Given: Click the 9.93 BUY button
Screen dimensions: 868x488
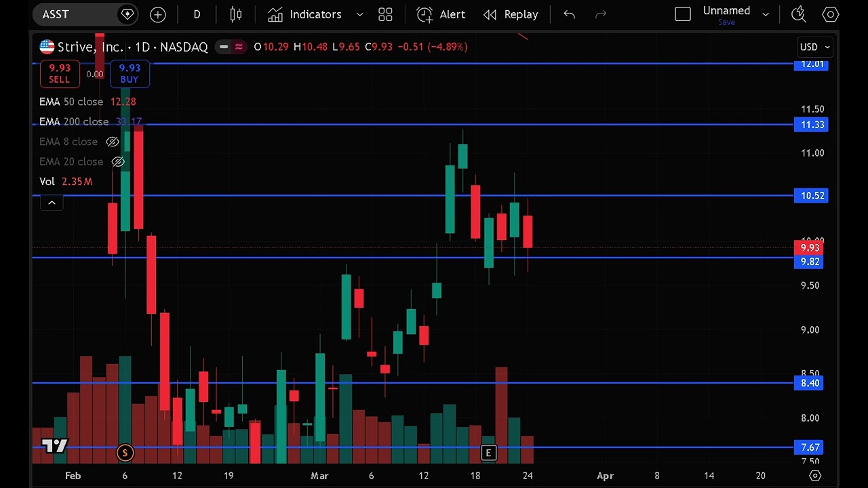Looking at the screenshot, I should (x=130, y=73).
